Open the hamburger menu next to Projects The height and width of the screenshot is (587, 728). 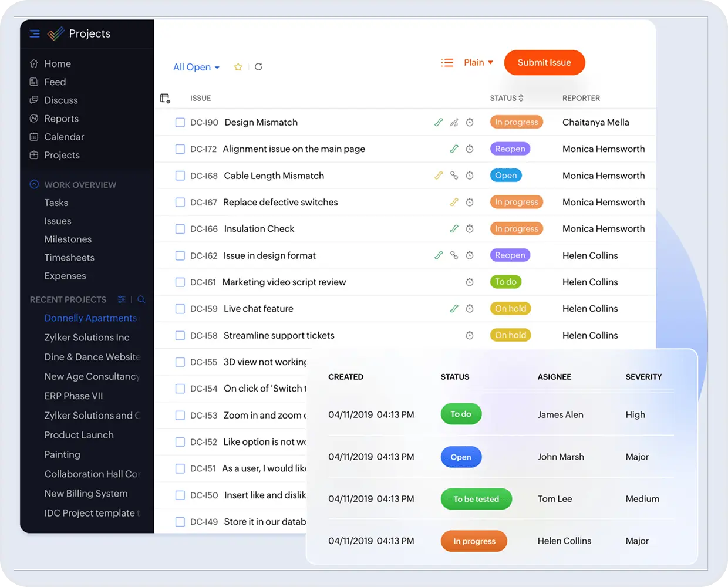tap(35, 33)
